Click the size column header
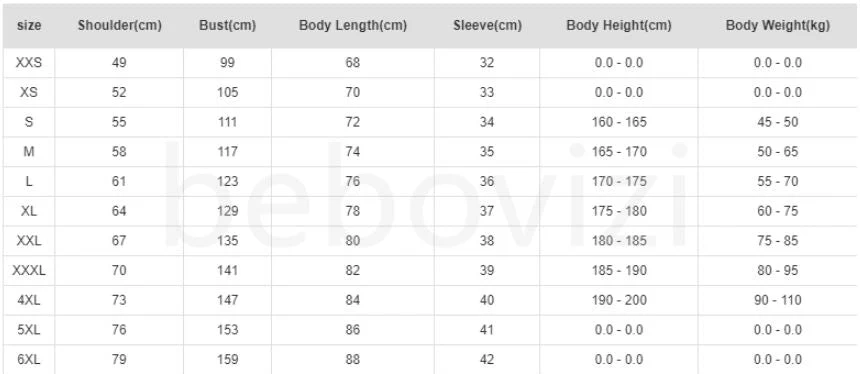Screen dimensions: 860x374 point(29,25)
